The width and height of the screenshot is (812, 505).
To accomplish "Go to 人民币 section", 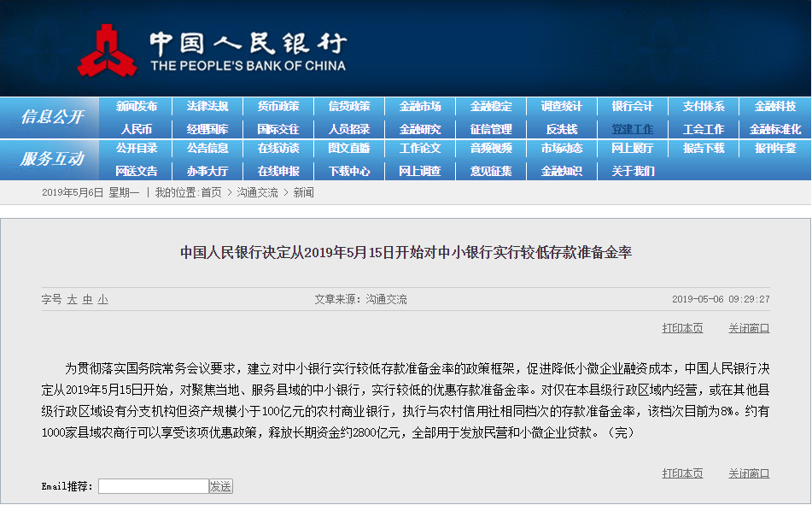I will click(x=137, y=129).
